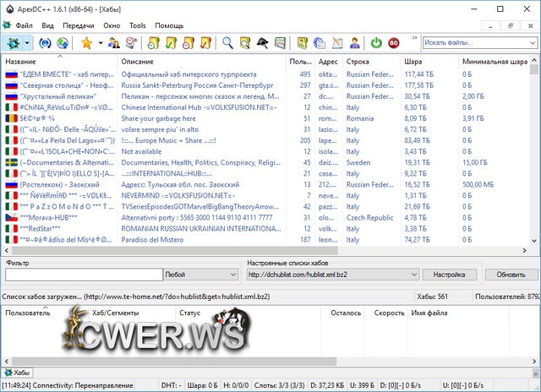Click the green power shutdown icon

375,43
